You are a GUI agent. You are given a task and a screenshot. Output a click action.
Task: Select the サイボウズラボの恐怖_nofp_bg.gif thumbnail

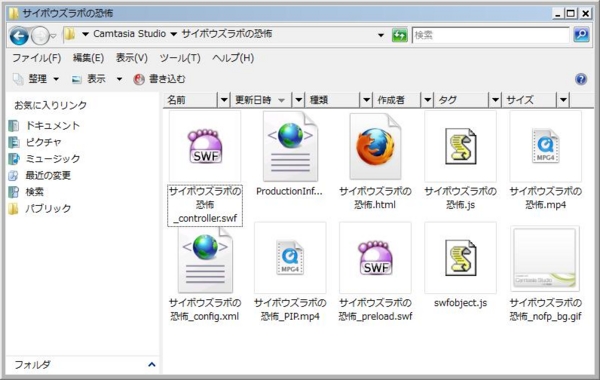545,258
